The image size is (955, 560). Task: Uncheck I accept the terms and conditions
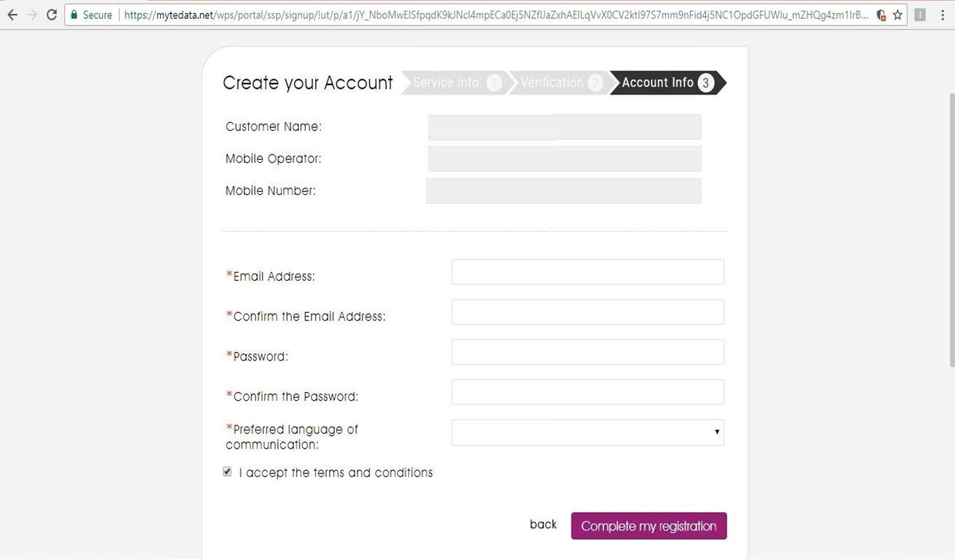[227, 472]
